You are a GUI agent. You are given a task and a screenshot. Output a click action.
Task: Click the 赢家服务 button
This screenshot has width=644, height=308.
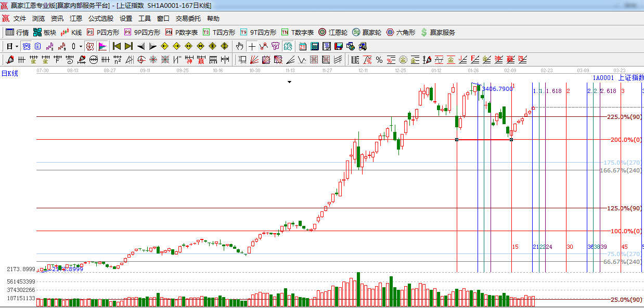tap(437, 32)
